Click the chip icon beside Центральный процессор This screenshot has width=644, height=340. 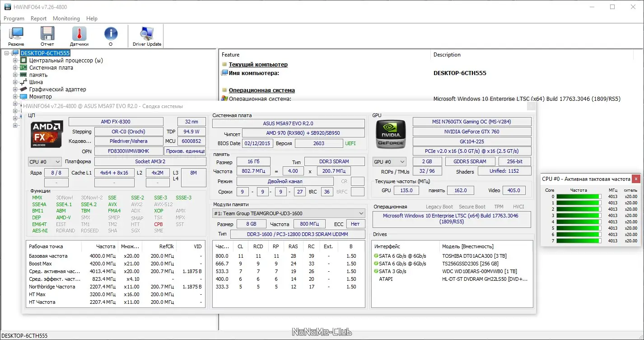pos(23,61)
